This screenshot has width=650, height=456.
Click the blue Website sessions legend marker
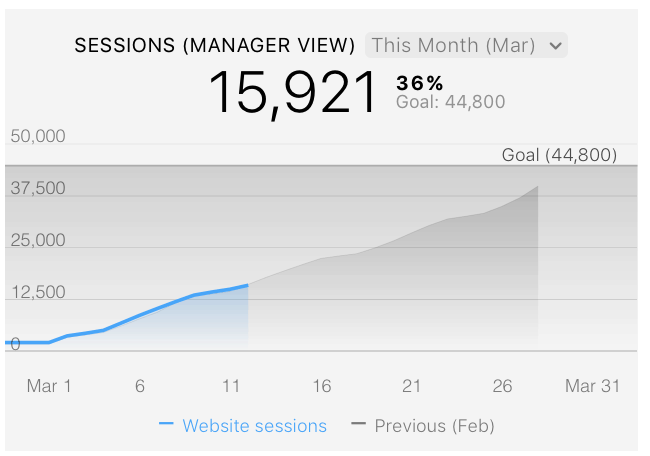pyautogui.click(x=167, y=426)
